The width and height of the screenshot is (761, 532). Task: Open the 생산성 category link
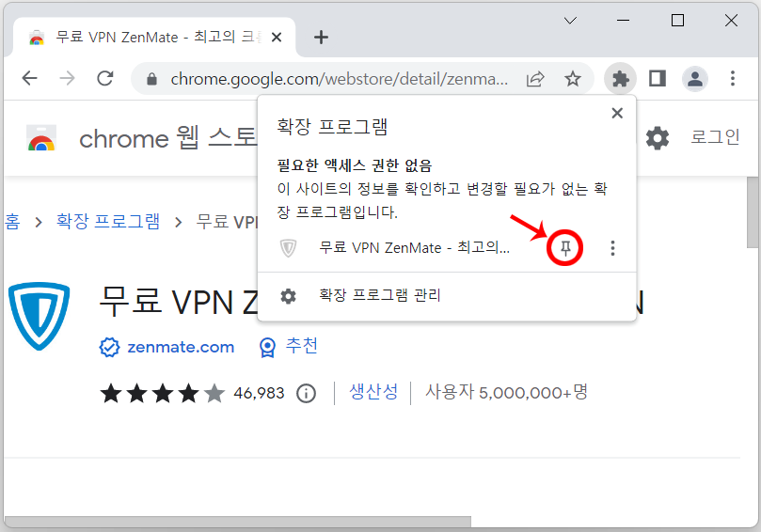click(x=373, y=392)
